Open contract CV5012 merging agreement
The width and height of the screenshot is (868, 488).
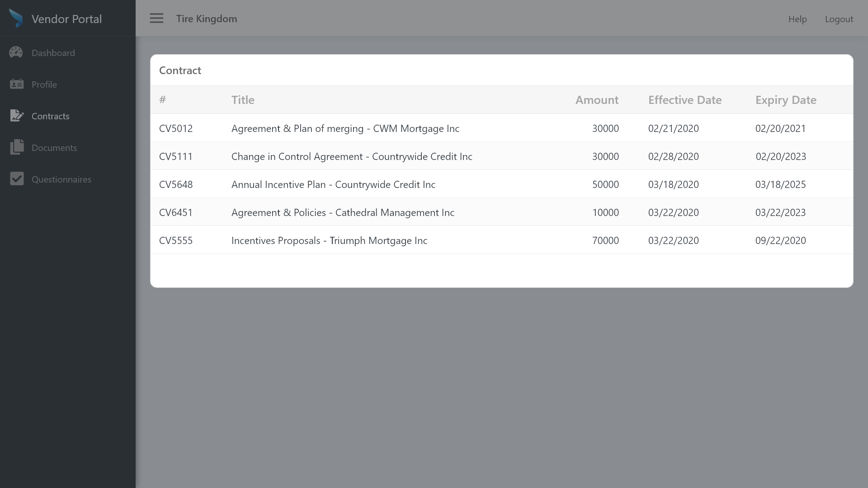pyautogui.click(x=345, y=128)
